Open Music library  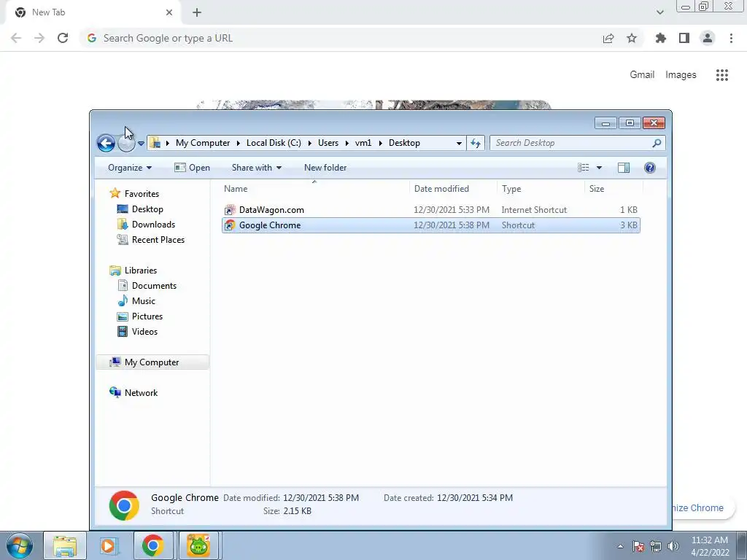click(144, 301)
